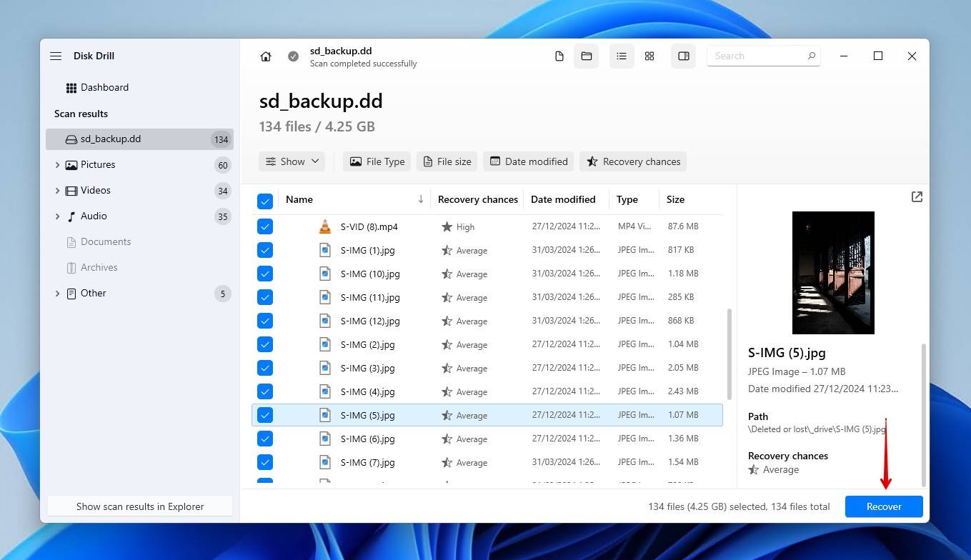
Task: Click the Recover button
Action: (x=884, y=506)
